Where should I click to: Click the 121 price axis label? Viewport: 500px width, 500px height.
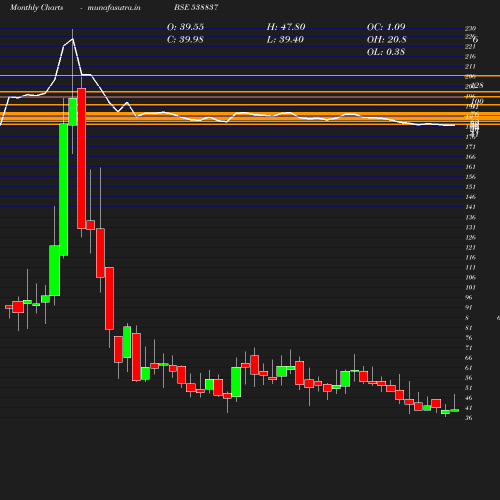pos(470,248)
